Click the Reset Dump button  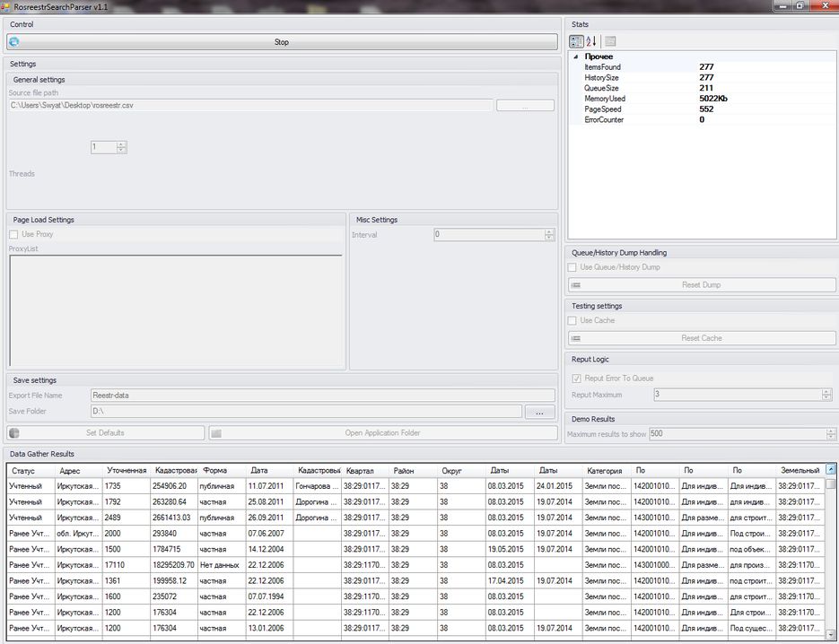click(702, 284)
